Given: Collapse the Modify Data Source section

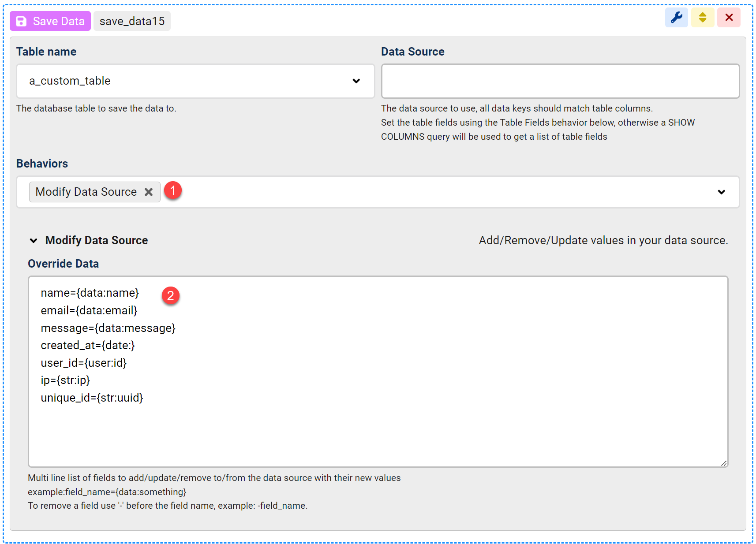Looking at the screenshot, I should [34, 241].
